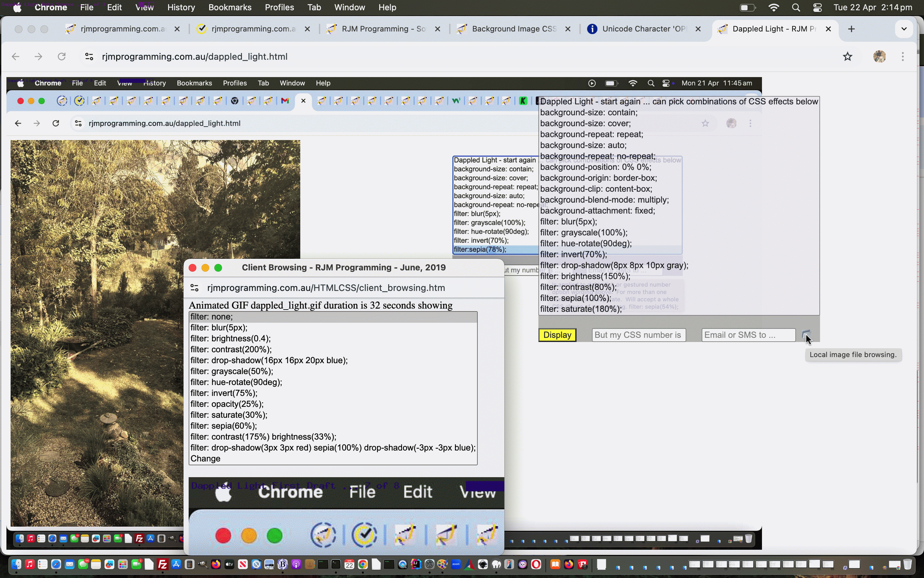
Task: Go back using the browser back arrow
Action: tap(16, 57)
